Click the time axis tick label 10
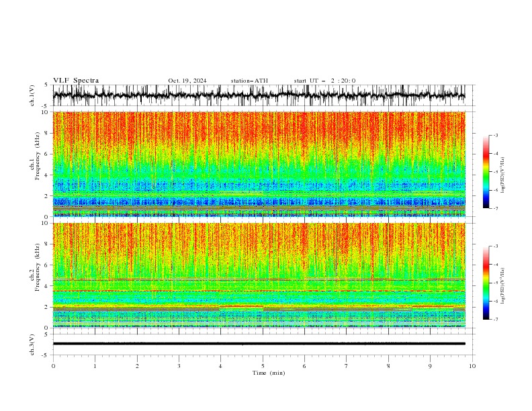Viewport: 532px width, 411px height. (x=472, y=366)
